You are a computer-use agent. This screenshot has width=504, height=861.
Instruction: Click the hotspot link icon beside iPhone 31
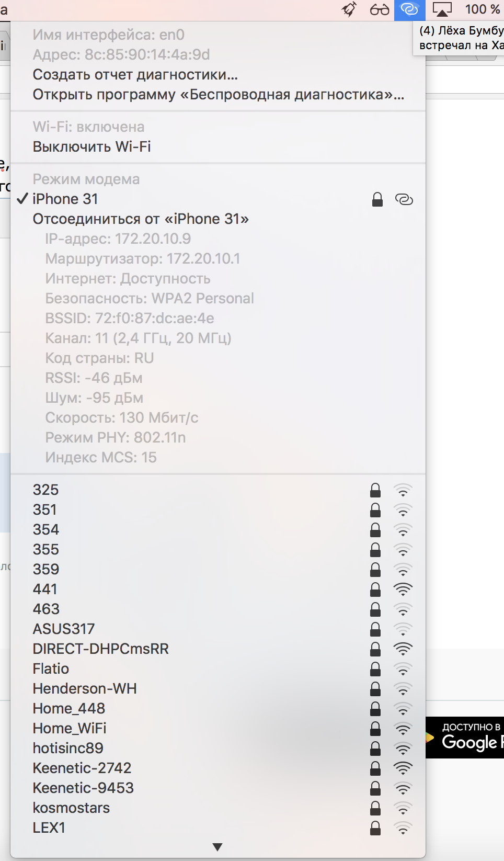(x=404, y=199)
